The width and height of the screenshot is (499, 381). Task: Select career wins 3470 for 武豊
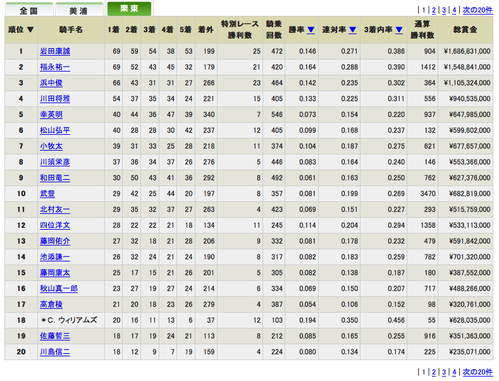(x=422, y=194)
